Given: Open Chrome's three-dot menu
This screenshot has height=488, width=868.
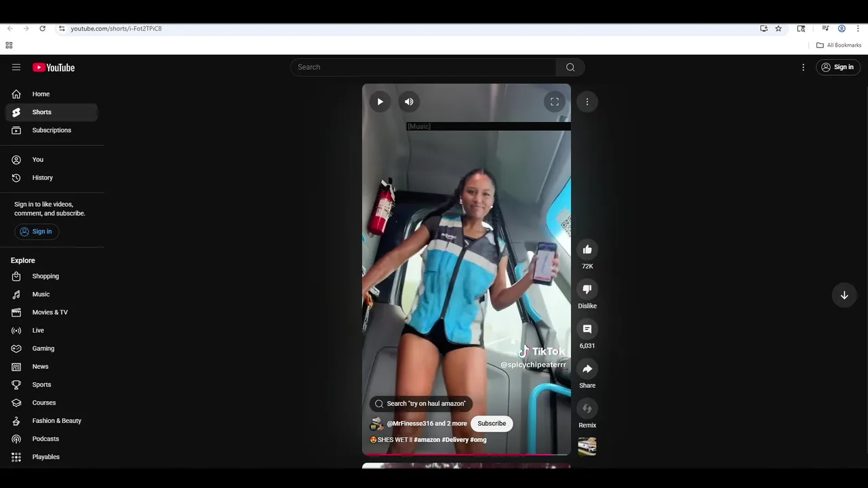Looking at the screenshot, I should click(858, 28).
